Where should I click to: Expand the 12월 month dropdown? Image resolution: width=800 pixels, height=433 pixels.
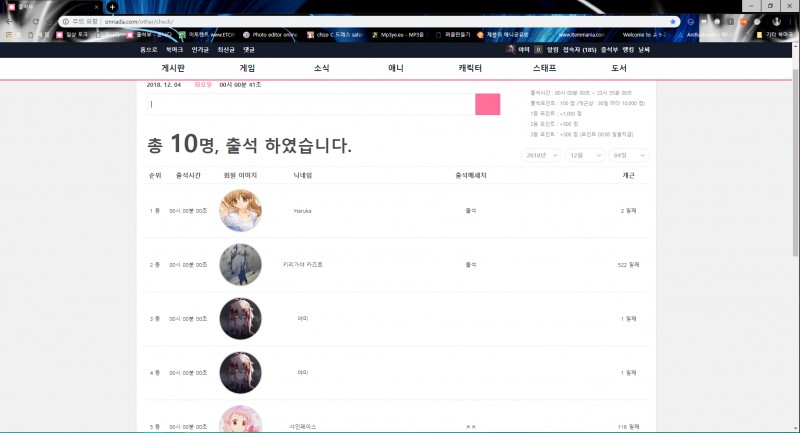tap(584, 156)
